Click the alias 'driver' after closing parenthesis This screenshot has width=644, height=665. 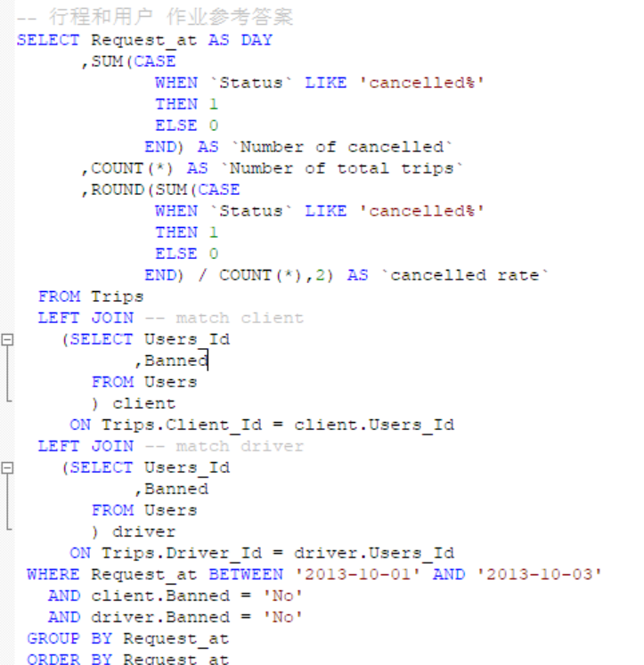coord(144,531)
